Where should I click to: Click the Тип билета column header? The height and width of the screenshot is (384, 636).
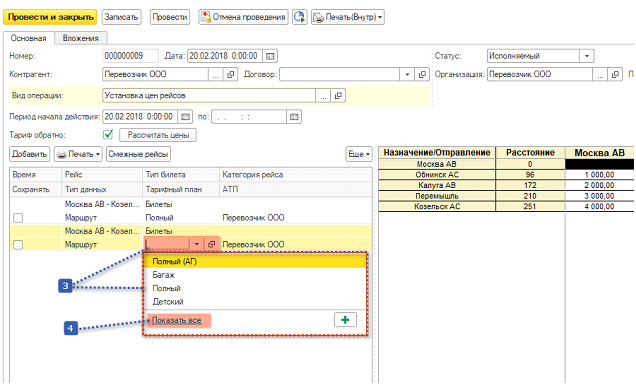pyautogui.click(x=181, y=175)
